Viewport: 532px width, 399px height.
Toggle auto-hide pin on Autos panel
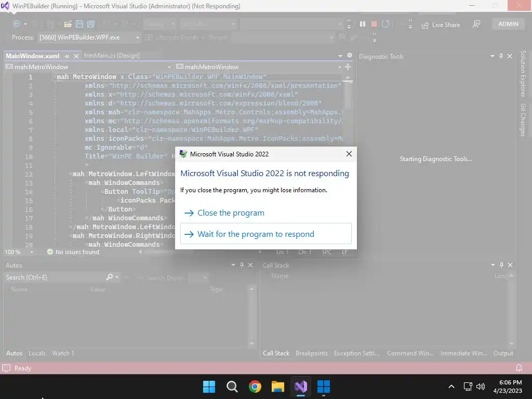click(242, 265)
